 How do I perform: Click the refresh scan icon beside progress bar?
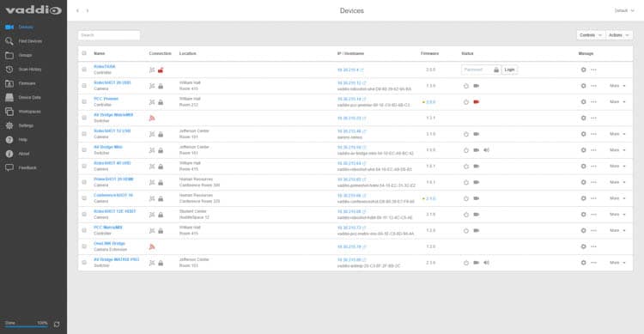click(x=57, y=325)
